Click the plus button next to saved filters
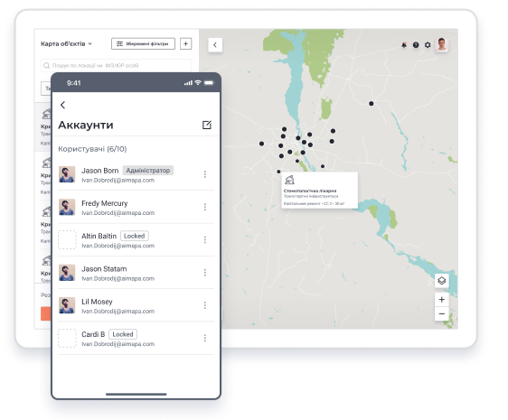Screen dimensions: 508x420 [x=185, y=43]
